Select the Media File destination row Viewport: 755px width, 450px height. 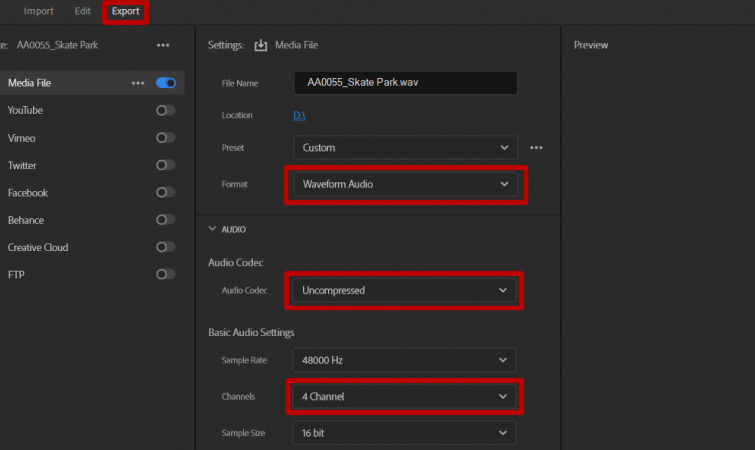[x=92, y=83]
